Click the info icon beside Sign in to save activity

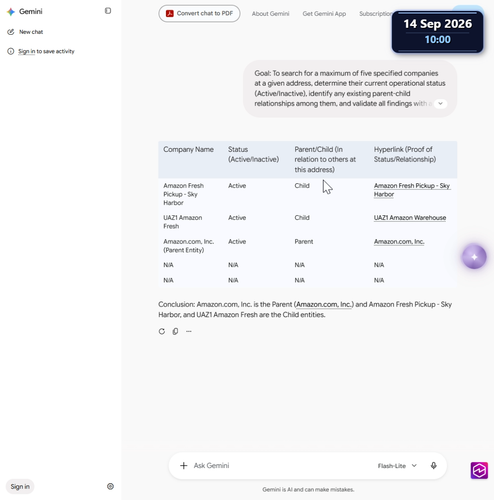coord(11,51)
